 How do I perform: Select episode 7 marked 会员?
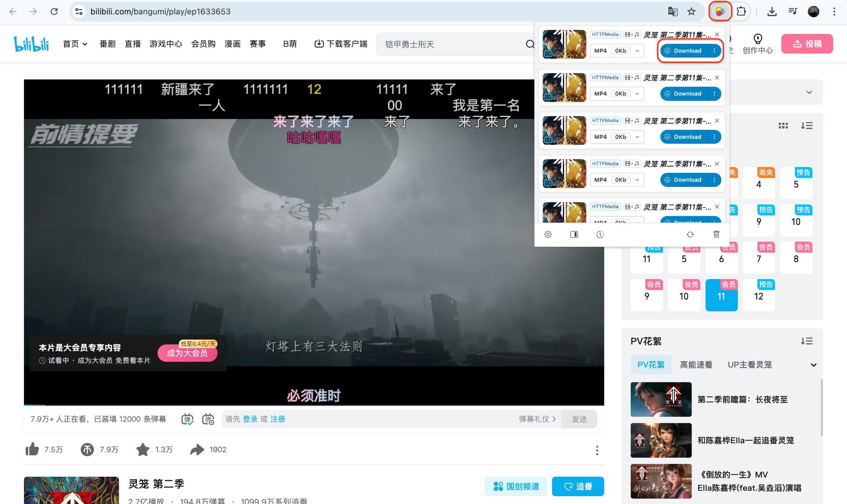pyautogui.click(x=758, y=258)
